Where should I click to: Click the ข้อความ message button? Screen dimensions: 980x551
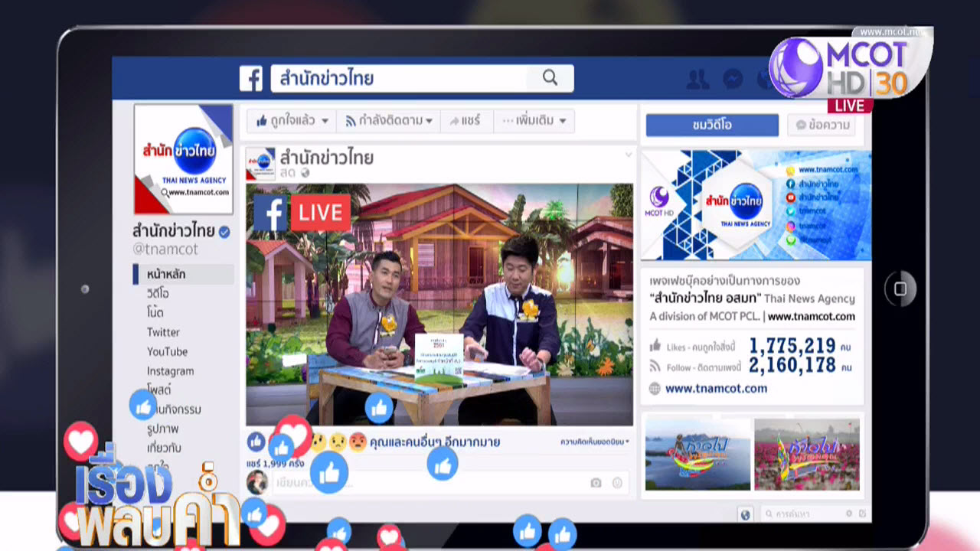(x=824, y=126)
